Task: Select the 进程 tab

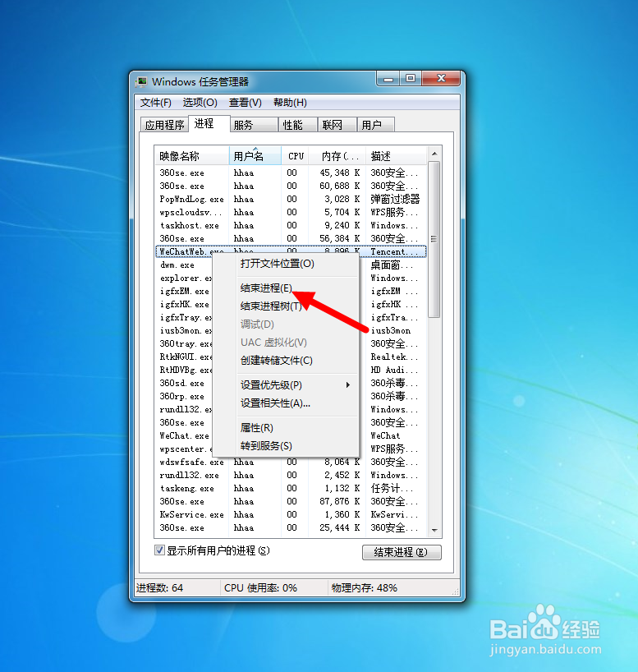Action: (209, 123)
